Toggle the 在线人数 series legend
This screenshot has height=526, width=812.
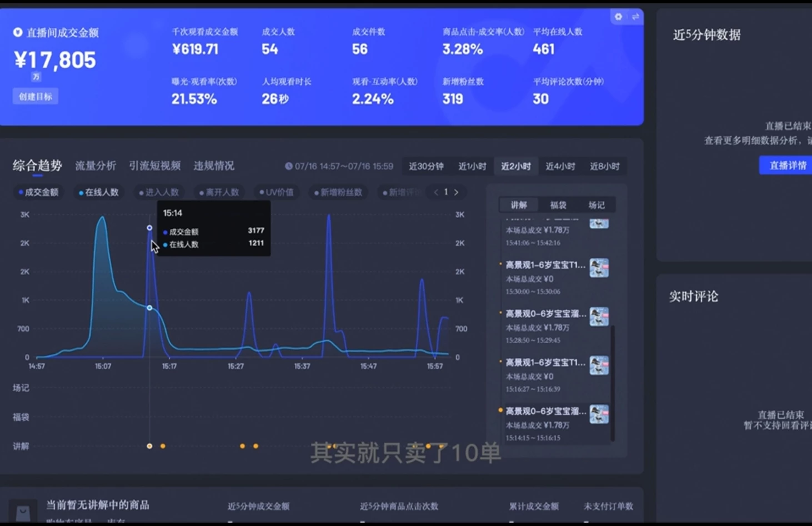click(x=98, y=192)
